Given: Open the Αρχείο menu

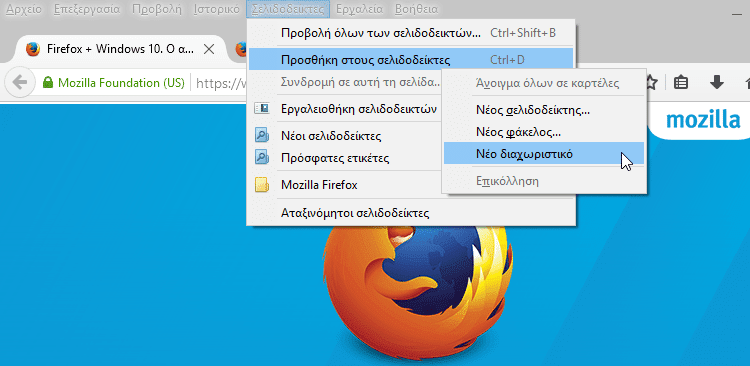Looking at the screenshot, I should pos(23,9).
